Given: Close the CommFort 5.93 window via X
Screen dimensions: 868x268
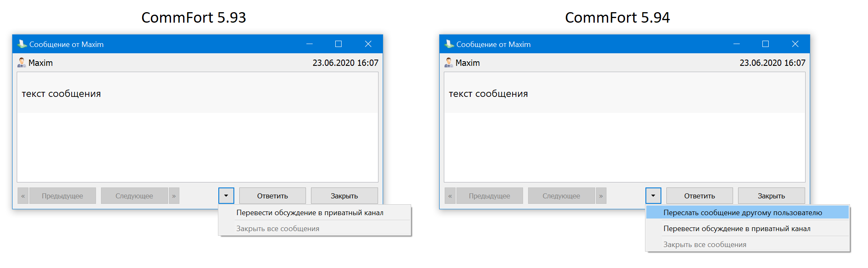Looking at the screenshot, I should click(x=368, y=44).
